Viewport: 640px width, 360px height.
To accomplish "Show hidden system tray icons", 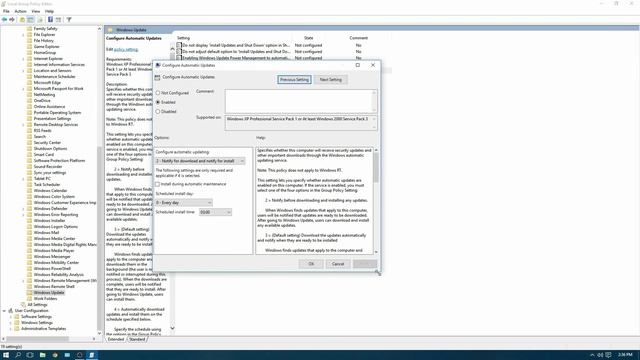I will 592,355.
